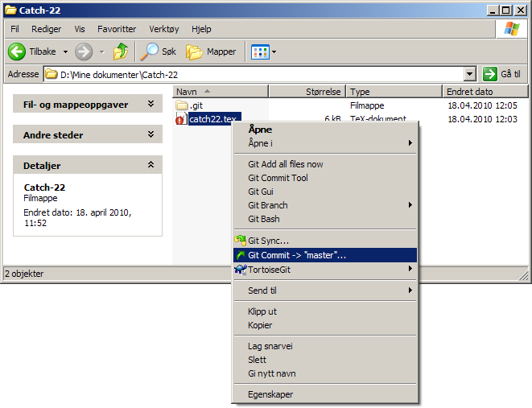Expand the Send til submenu arrow
Screen dimensions: 532x408
point(410,290)
